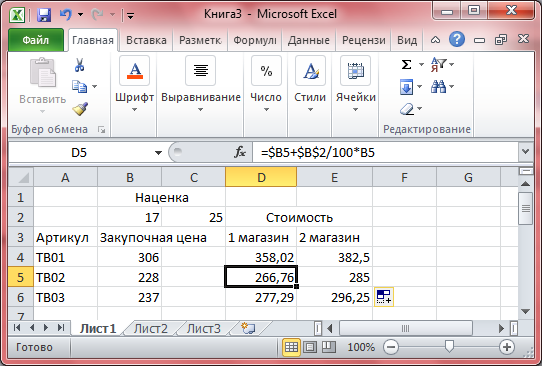Open the Данные tab
The image size is (542, 366).
click(309, 40)
